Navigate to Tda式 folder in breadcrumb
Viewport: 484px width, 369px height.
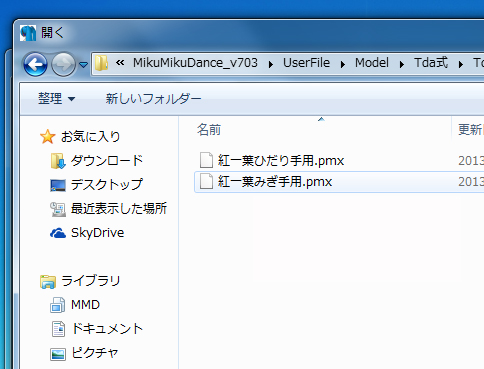pyautogui.click(x=431, y=63)
